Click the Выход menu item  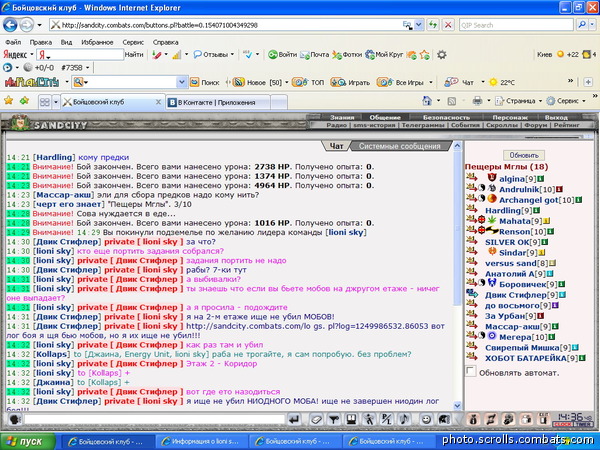tap(556, 117)
